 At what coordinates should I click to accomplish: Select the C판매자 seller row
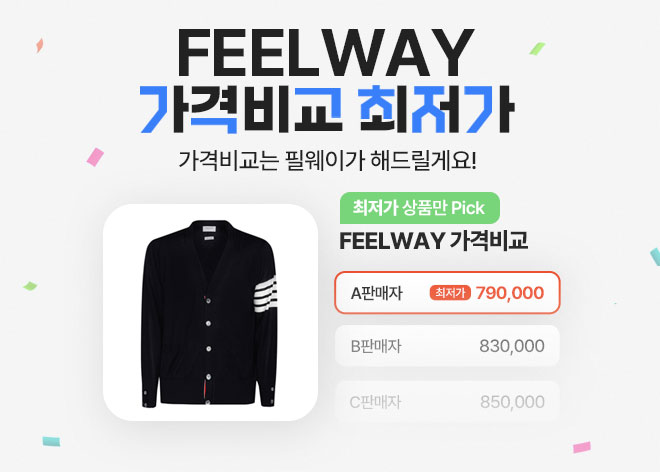[x=447, y=401]
